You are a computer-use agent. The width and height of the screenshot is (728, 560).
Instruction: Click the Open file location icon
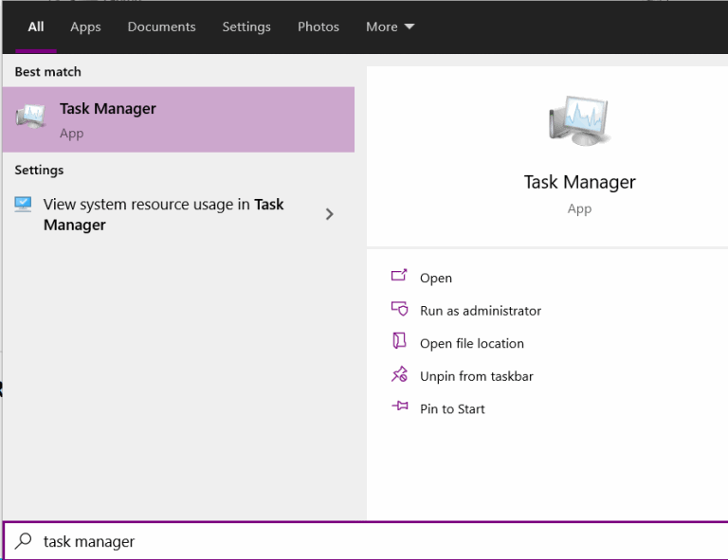(x=399, y=340)
